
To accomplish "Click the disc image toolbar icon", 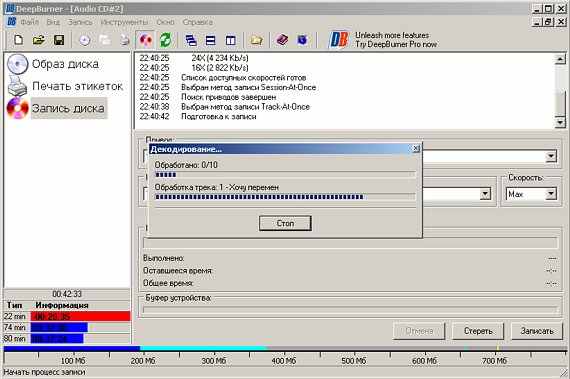I will click(x=85, y=40).
